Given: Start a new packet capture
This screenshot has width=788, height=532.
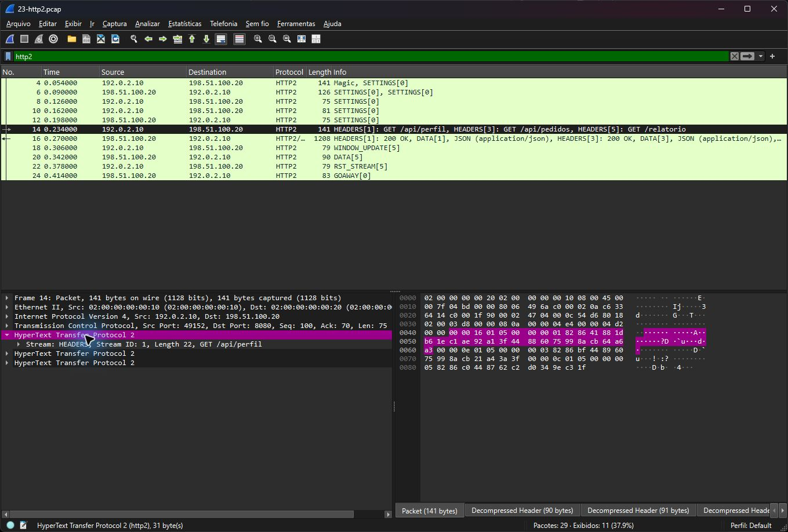Looking at the screenshot, I should [x=10, y=39].
